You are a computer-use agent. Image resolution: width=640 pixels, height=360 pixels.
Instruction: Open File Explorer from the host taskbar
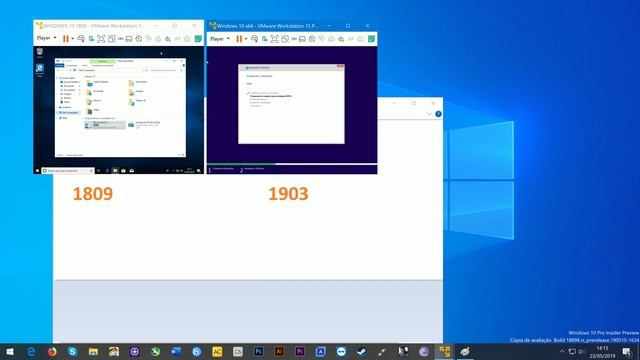(93, 351)
